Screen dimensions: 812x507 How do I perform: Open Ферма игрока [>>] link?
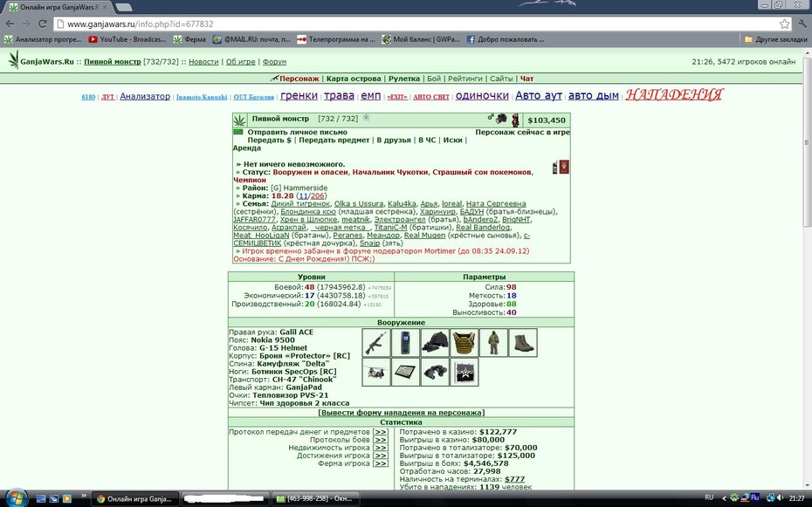pos(381,463)
